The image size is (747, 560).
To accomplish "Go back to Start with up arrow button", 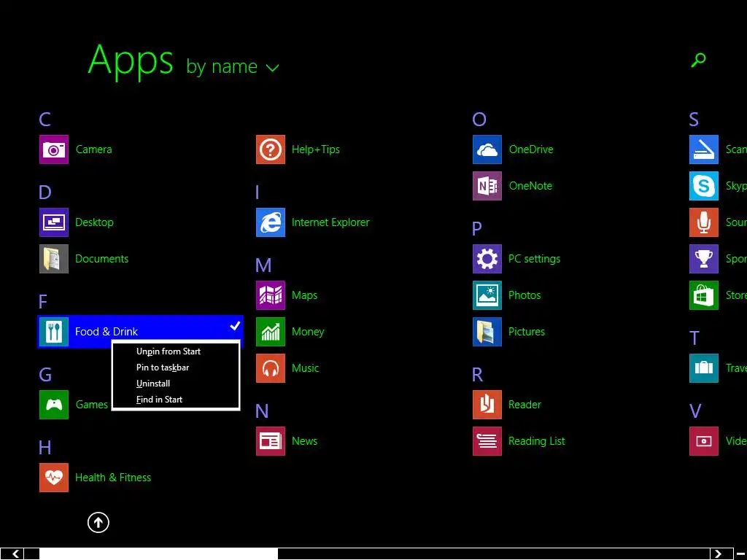I will (98, 522).
